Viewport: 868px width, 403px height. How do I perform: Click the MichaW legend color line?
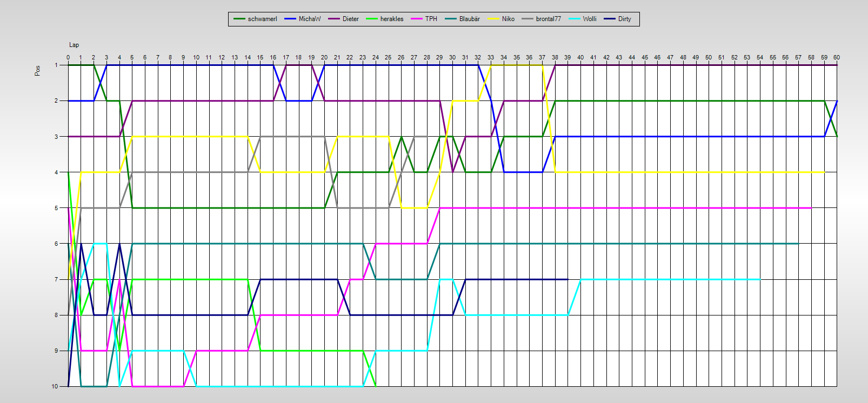pyautogui.click(x=290, y=19)
